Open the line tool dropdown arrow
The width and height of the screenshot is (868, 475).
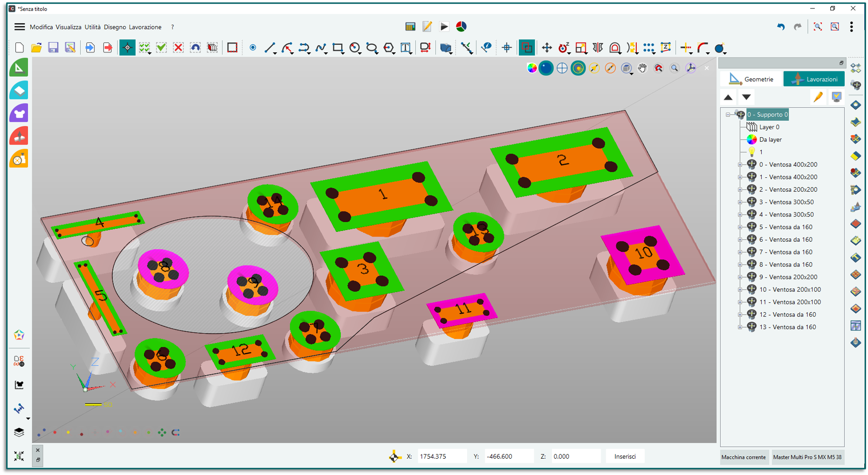275,53
